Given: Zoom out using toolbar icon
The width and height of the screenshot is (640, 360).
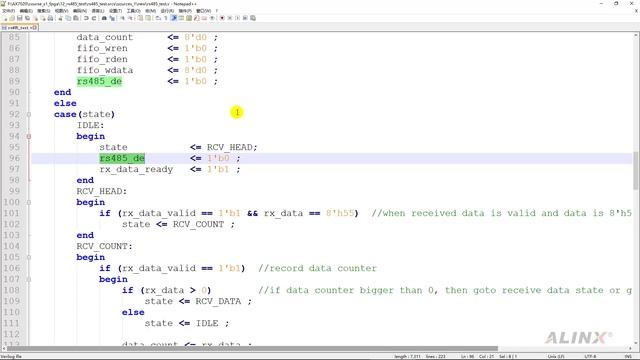Looking at the screenshot, I should coord(130,18).
